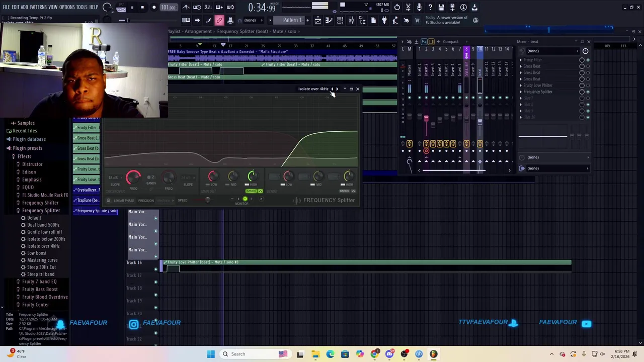Open the OPTIONS menu
644x362 pixels.
(67, 7)
